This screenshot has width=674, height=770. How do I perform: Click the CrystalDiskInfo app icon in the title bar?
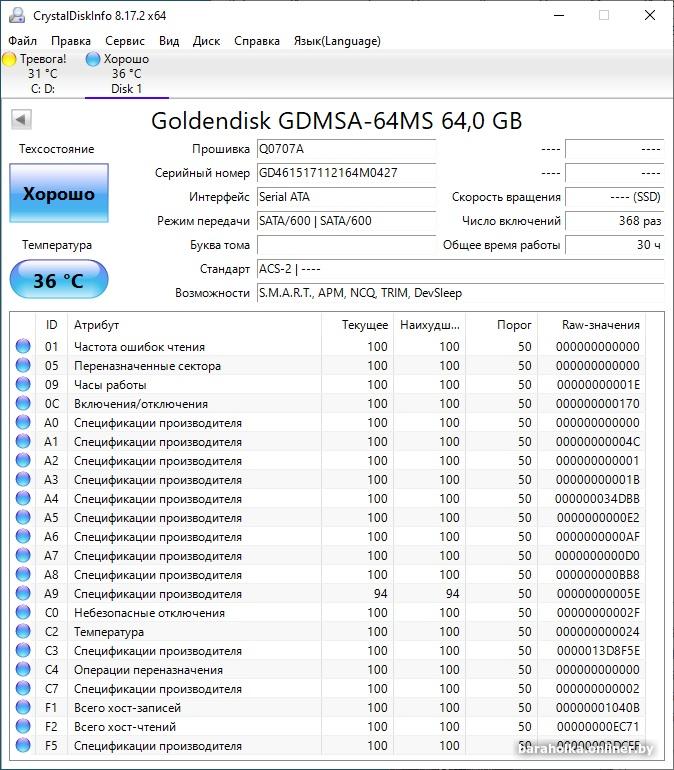17,15
